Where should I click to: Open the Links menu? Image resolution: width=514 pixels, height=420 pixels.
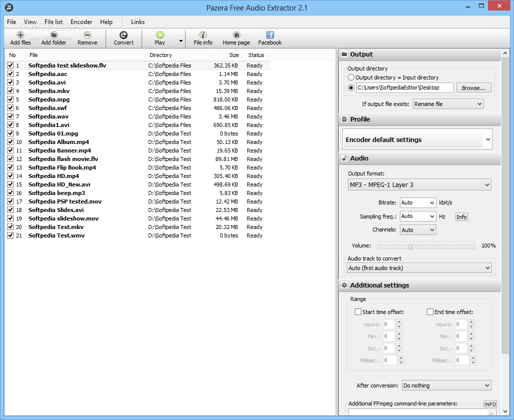coord(138,22)
